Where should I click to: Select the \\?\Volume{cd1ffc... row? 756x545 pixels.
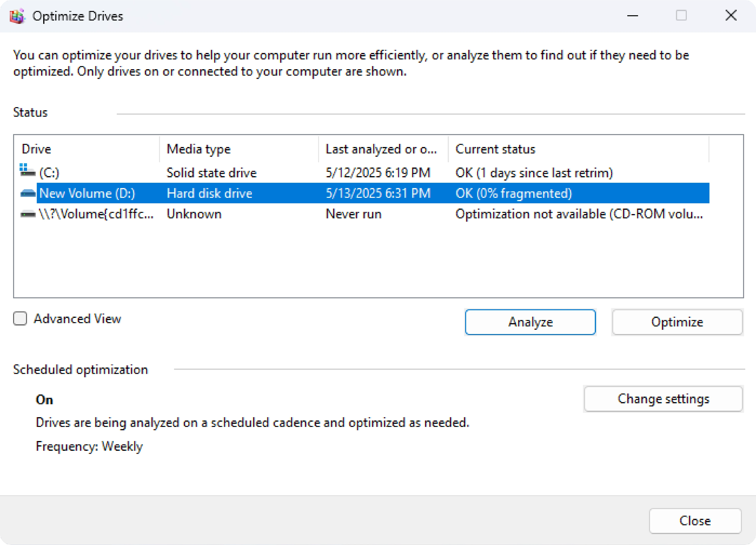(96, 214)
